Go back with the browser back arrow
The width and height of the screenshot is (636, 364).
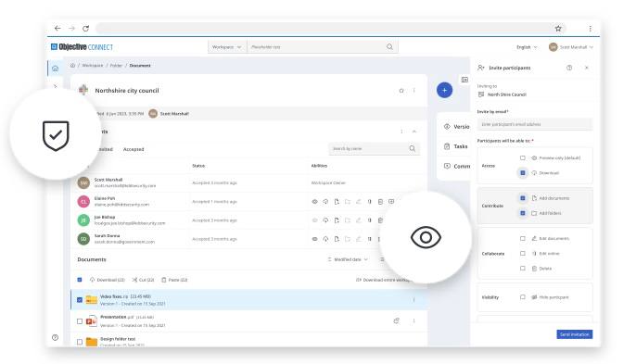pos(57,29)
